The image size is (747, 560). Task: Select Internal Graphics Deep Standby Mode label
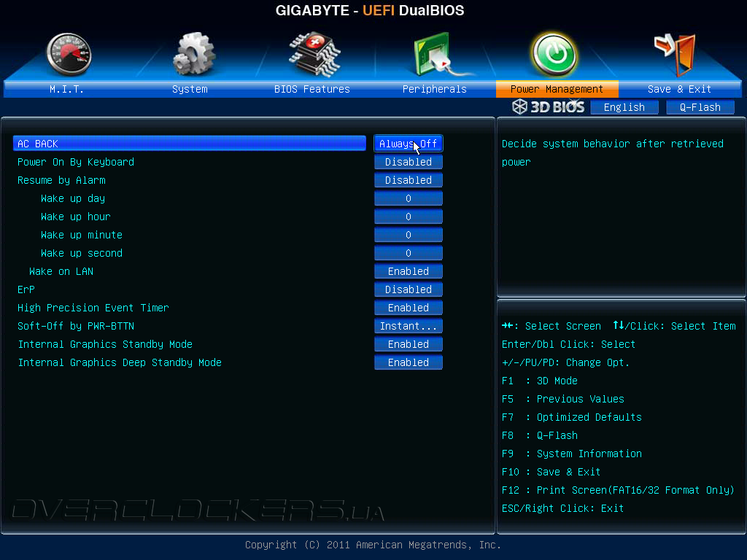point(120,362)
